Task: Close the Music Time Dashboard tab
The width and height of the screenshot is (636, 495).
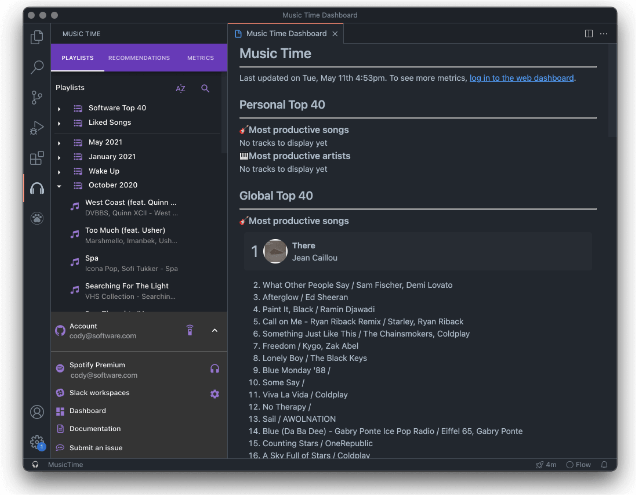Action: (335, 34)
